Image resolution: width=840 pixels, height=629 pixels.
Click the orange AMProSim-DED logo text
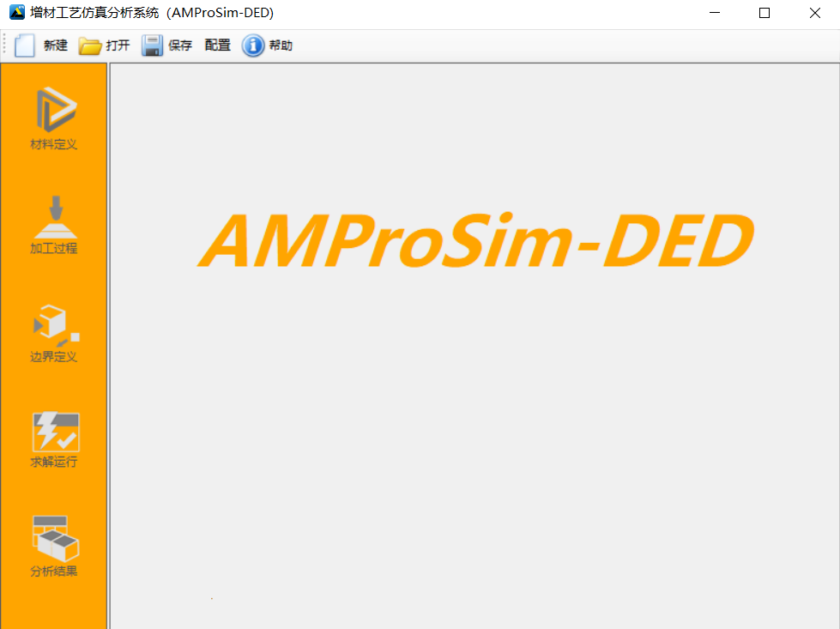[476, 242]
